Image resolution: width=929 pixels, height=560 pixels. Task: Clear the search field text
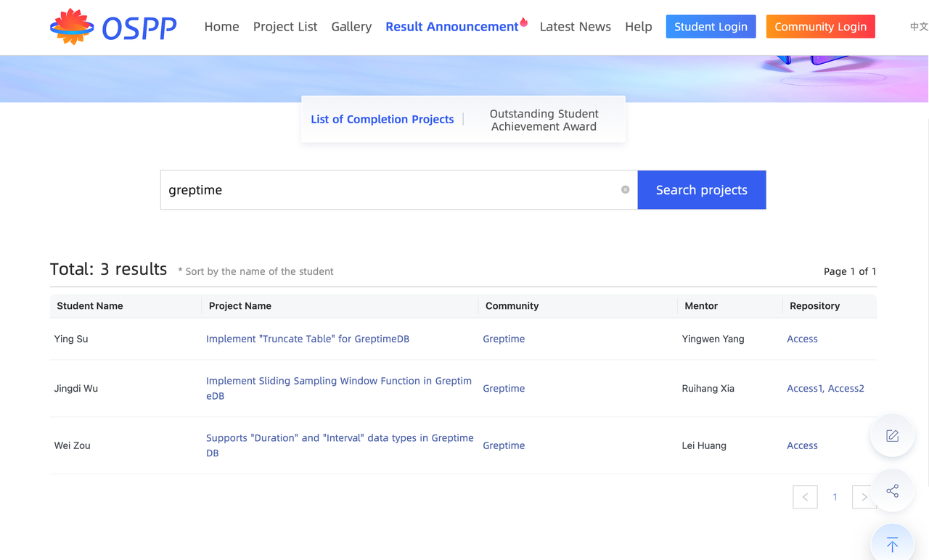tap(625, 190)
